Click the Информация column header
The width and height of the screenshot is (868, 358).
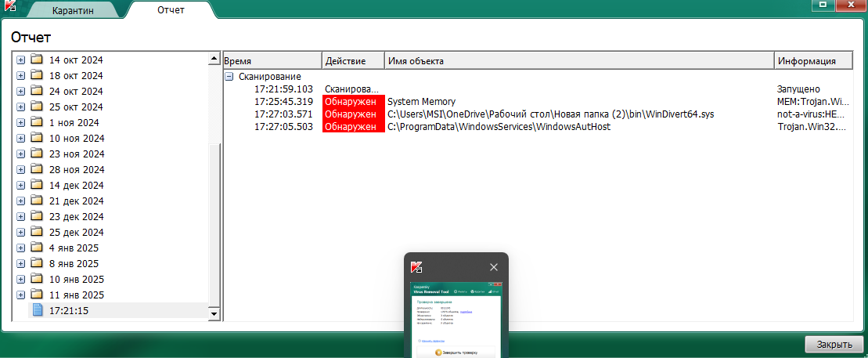[812, 60]
